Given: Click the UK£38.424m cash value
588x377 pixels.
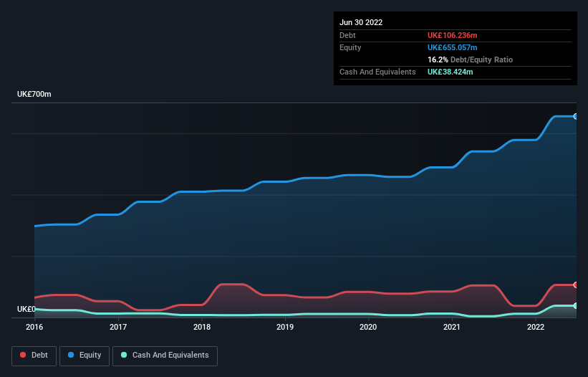Looking at the screenshot, I should pyautogui.click(x=450, y=72).
